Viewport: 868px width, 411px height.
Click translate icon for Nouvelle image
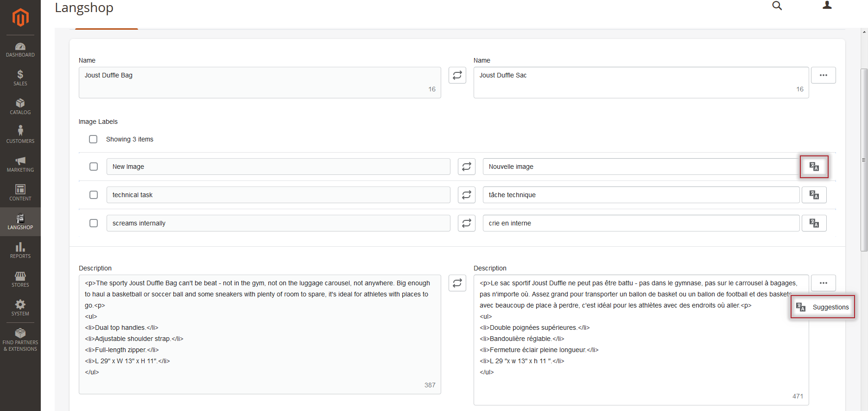point(814,167)
